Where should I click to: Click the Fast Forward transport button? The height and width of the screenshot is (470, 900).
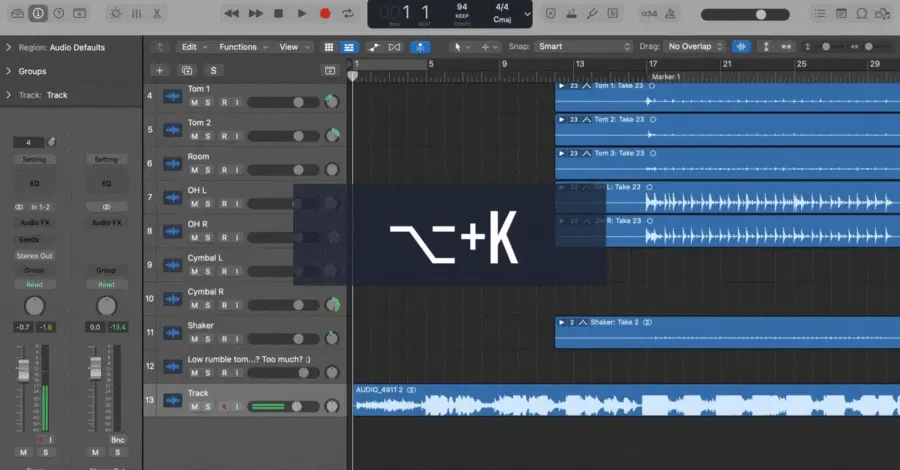pos(255,13)
